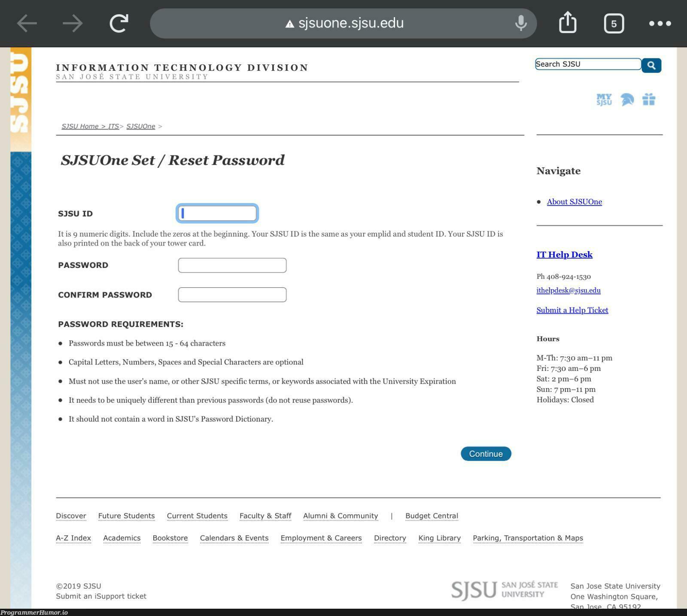687x616 pixels.
Task: Click the 'Fri: 7:30 am–6 pm' hours line
Action: click(568, 368)
